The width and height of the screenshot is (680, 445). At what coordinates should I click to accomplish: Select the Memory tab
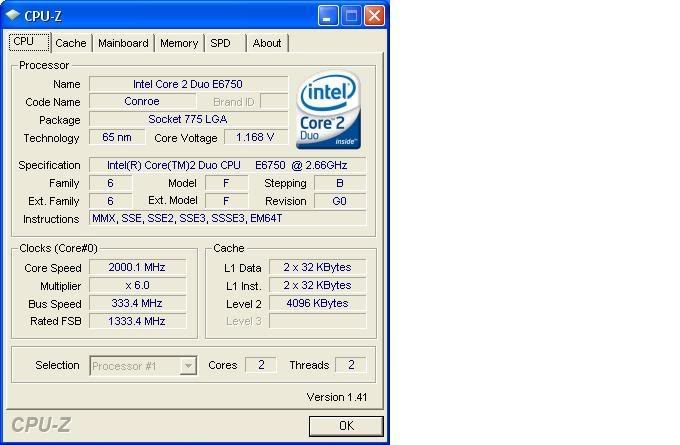[x=179, y=43]
